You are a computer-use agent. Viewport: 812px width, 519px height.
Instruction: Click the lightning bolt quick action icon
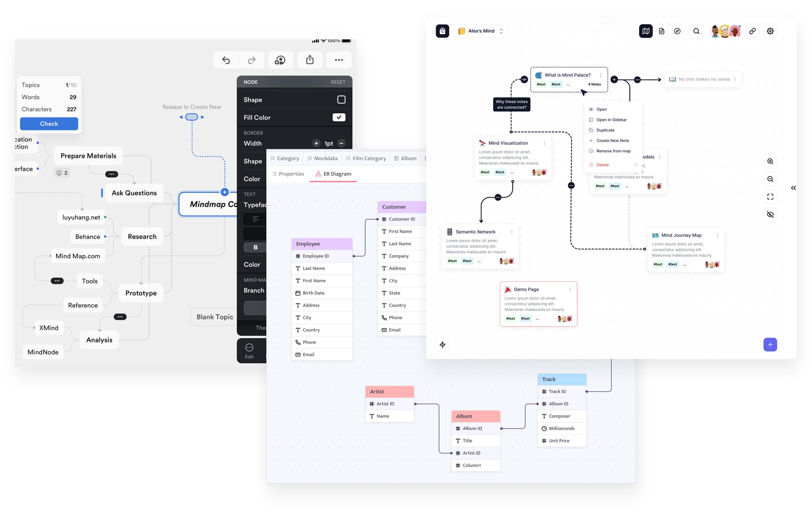(443, 345)
